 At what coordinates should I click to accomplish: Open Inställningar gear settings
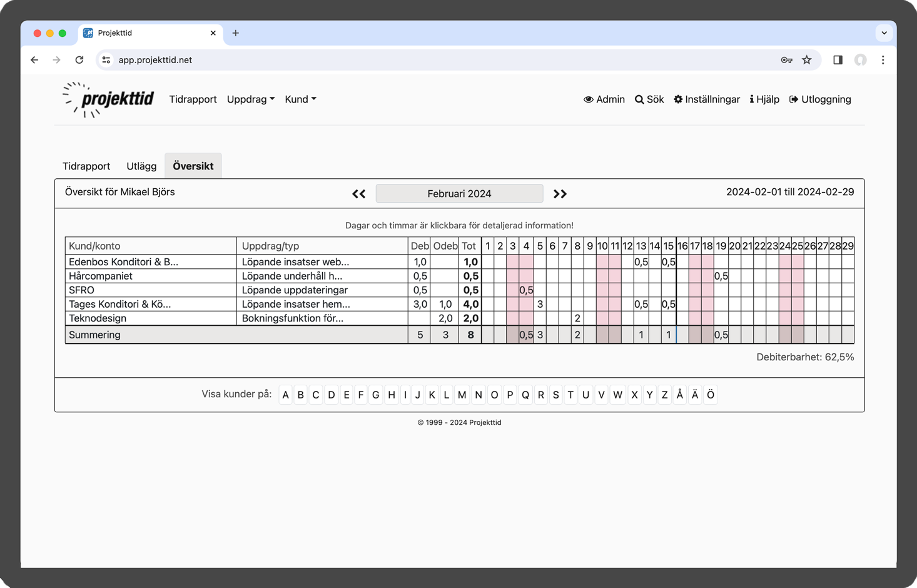tap(706, 99)
